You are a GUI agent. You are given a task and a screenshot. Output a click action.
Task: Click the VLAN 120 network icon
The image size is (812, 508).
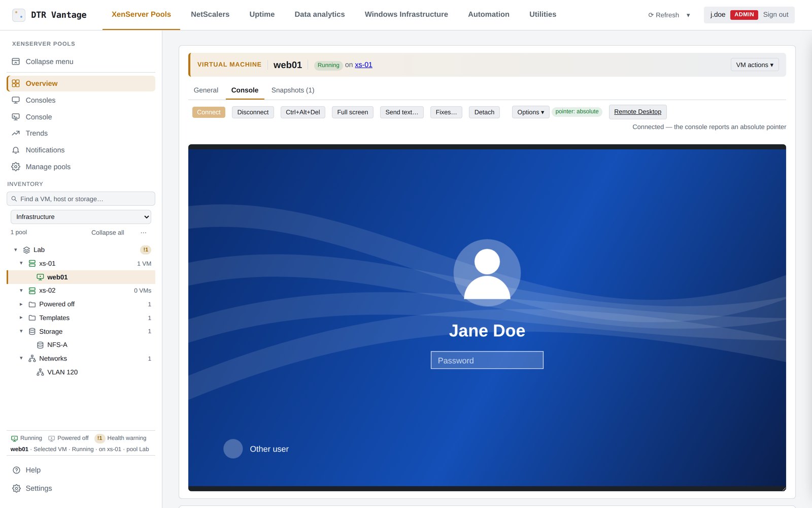(40, 372)
